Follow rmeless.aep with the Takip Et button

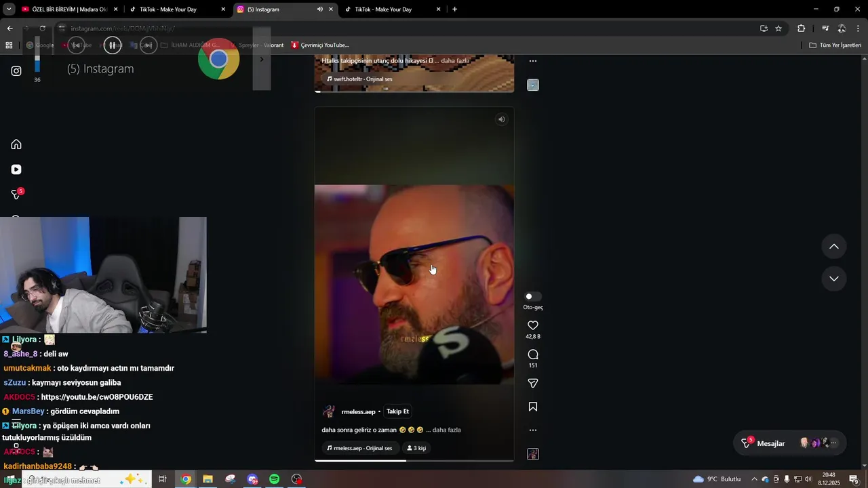397,411
